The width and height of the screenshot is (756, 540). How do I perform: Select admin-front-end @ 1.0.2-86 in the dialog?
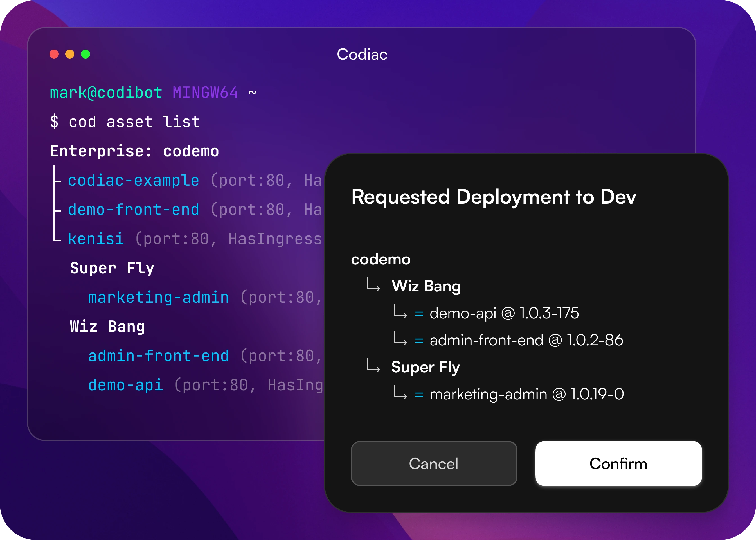coord(526,340)
